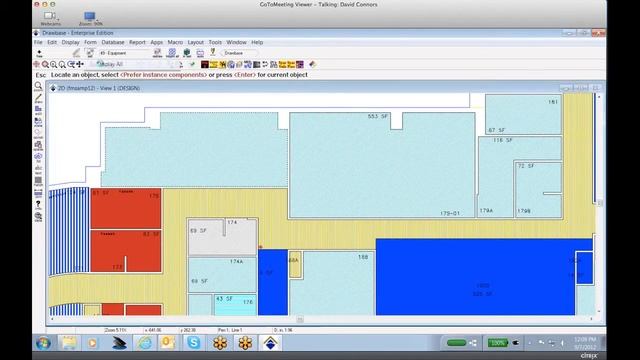Image resolution: width=640 pixels, height=360 pixels.
Task: Open Windows Explorer folder from taskbar
Action: coord(69,343)
